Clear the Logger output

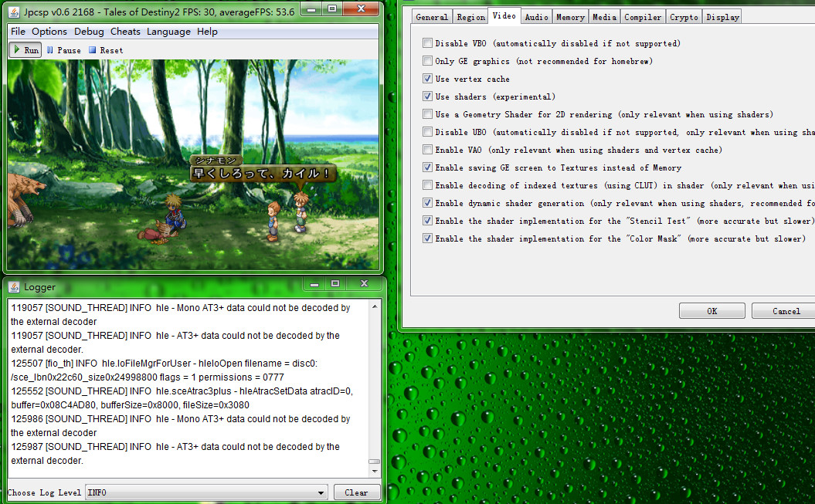click(x=356, y=492)
